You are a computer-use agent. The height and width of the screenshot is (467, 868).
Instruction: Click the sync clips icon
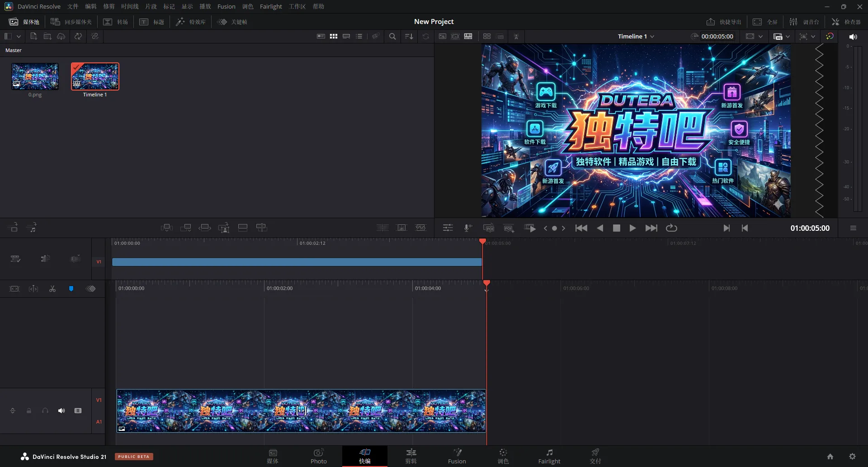(78, 36)
